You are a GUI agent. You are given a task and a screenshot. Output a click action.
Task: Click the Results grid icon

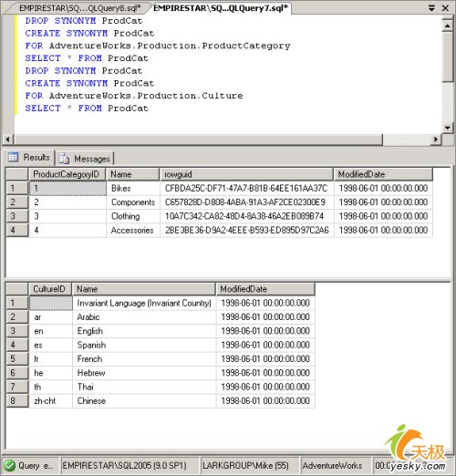tap(13, 157)
